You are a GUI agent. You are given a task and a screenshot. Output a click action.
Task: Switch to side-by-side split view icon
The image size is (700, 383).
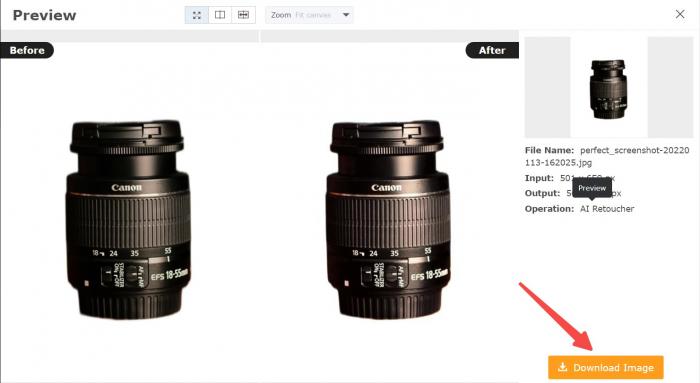pos(220,15)
